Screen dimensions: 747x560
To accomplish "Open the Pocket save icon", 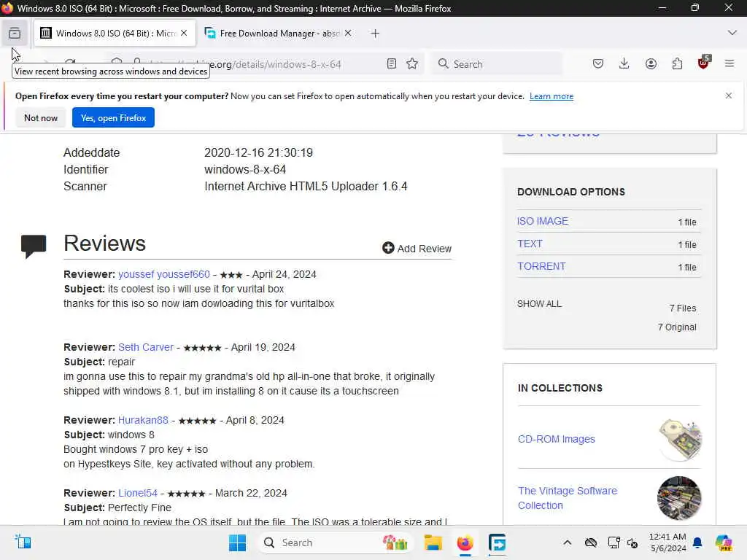I will 598,64.
